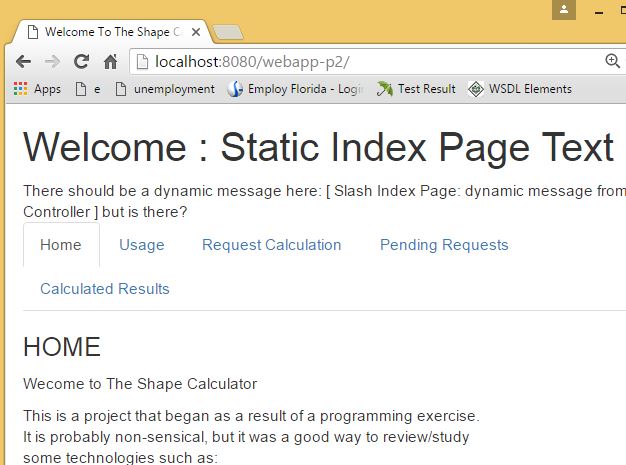This screenshot has width=626, height=465.
Task: Go to the browser home page
Action: pyautogui.click(x=111, y=62)
